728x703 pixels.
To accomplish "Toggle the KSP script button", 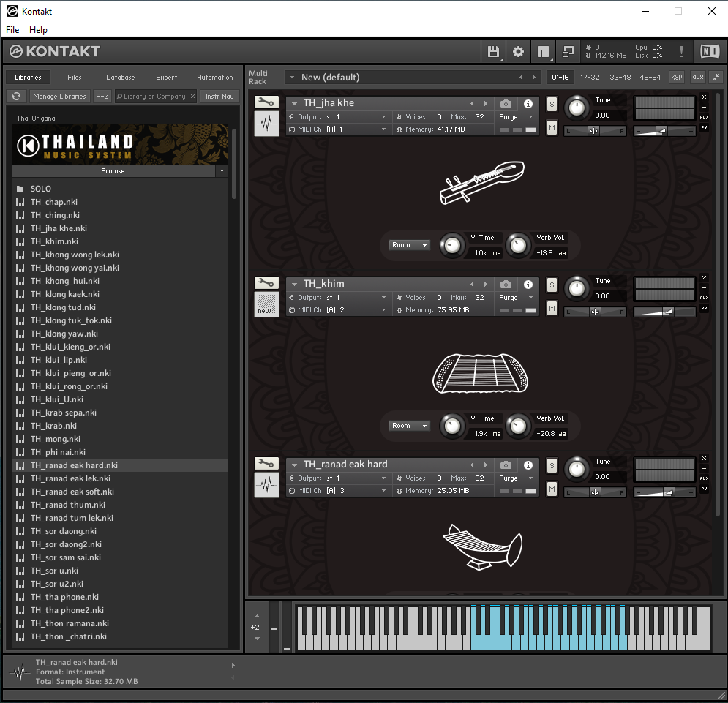I will click(677, 78).
